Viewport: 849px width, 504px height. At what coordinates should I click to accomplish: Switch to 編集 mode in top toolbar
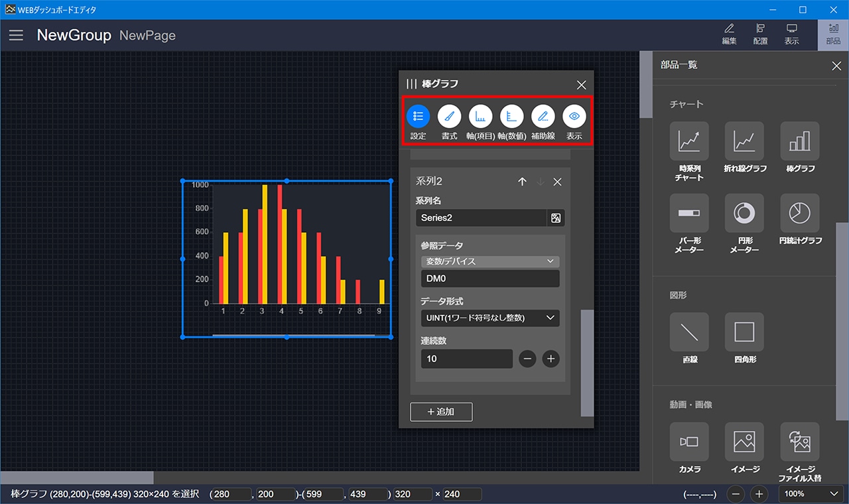point(729,34)
